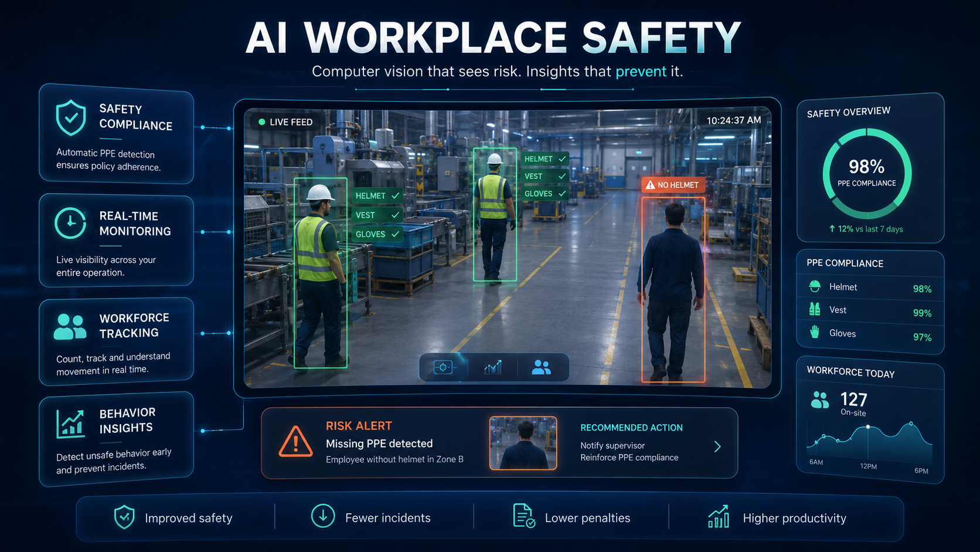Select the analytics chart icon in feed toolbar

pyautogui.click(x=493, y=367)
